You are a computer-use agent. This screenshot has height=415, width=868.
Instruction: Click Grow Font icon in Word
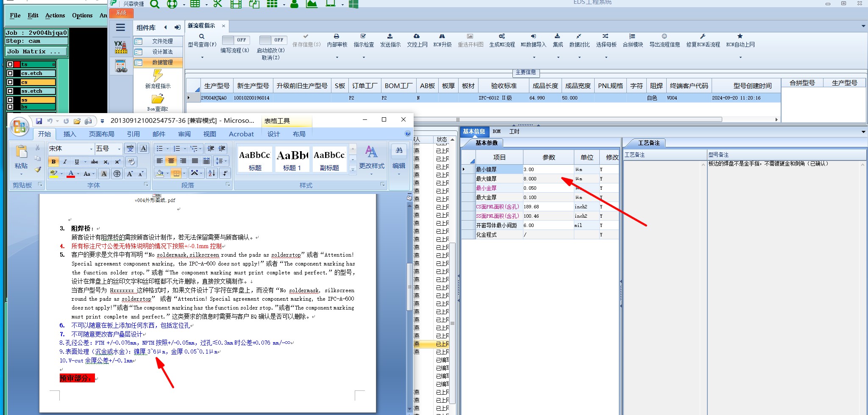pyautogui.click(x=130, y=174)
